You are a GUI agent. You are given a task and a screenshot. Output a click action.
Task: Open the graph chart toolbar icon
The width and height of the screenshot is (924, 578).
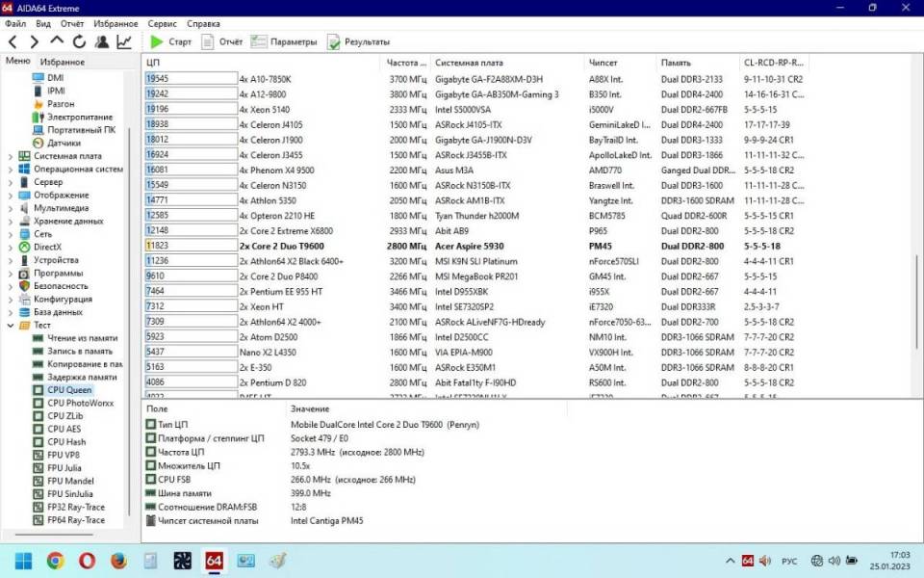click(x=124, y=42)
